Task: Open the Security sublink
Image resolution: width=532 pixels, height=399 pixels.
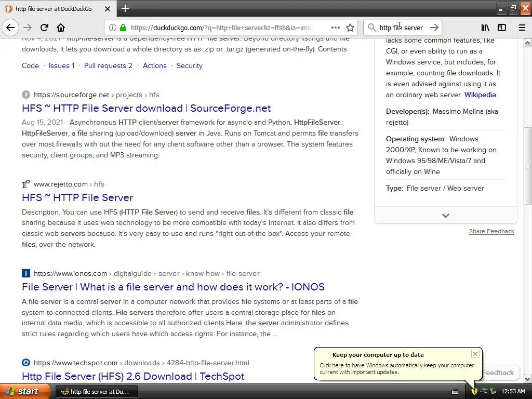Action: tap(189, 65)
